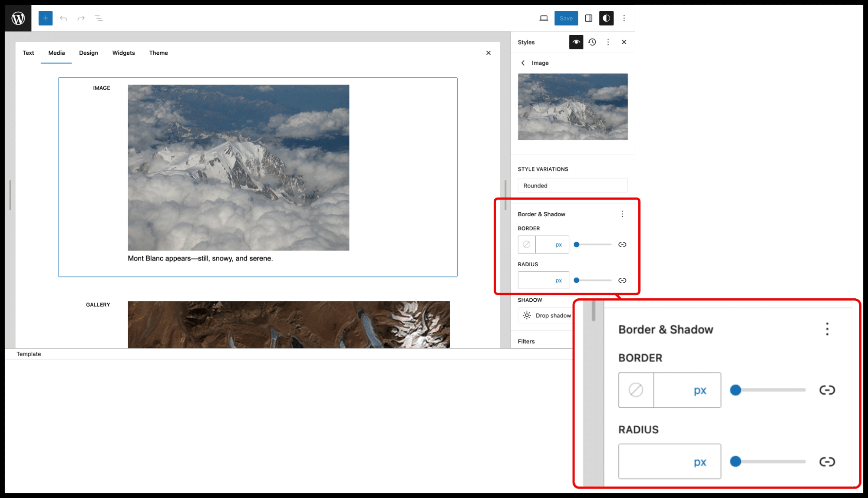This screenshot has height=498, width=868.
Task: Go back from Image styles
Action: coord(523,63)
